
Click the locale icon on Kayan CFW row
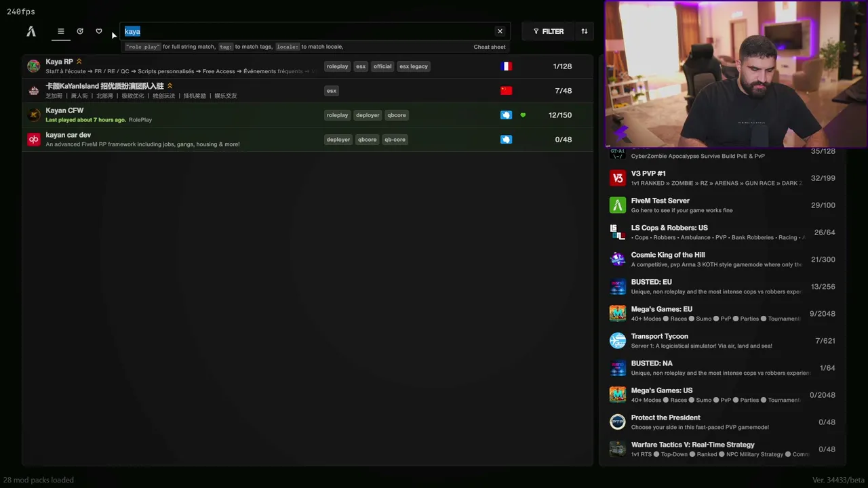pos(506,115)
